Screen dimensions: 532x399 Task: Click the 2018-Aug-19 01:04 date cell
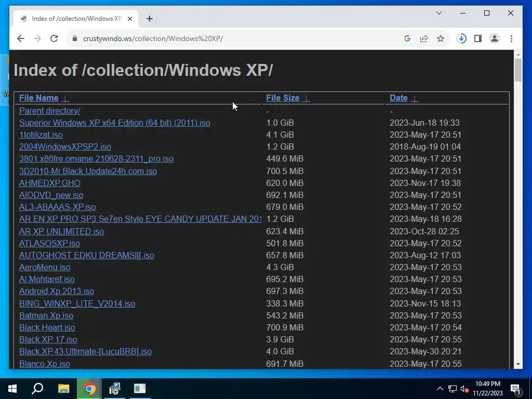425,147
